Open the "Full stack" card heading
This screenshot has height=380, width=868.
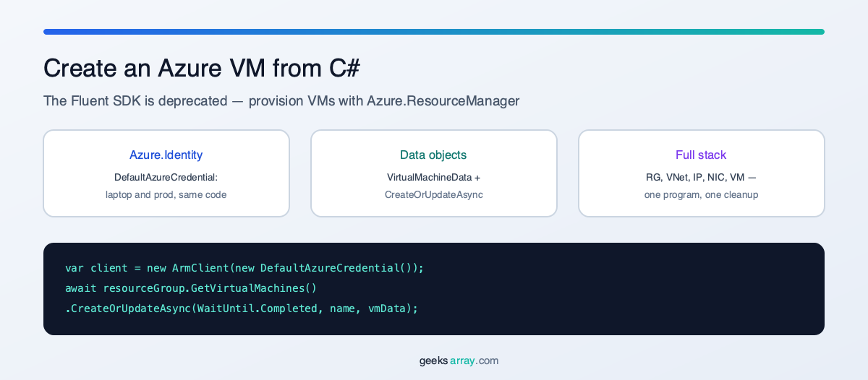pos(701,155)
